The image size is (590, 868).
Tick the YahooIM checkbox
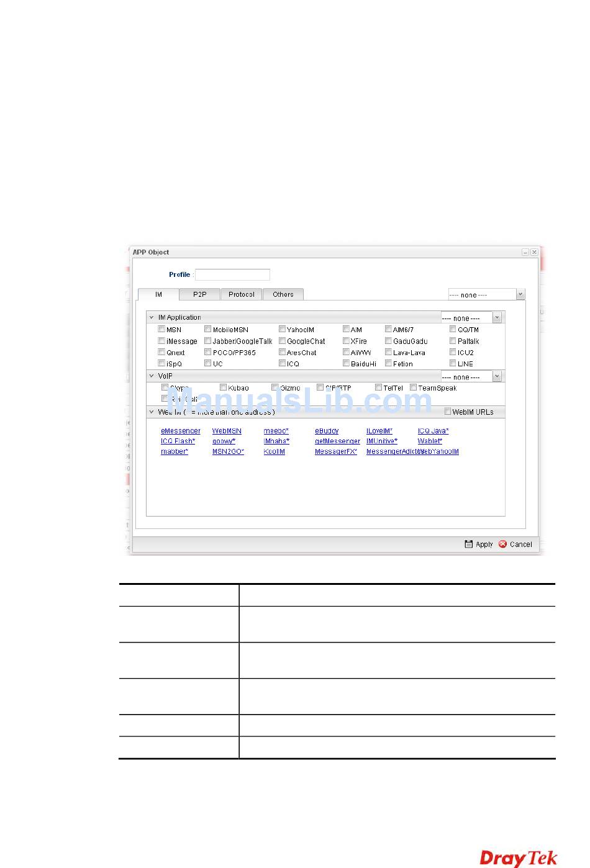pyautogui.click(x=282, y=329)
